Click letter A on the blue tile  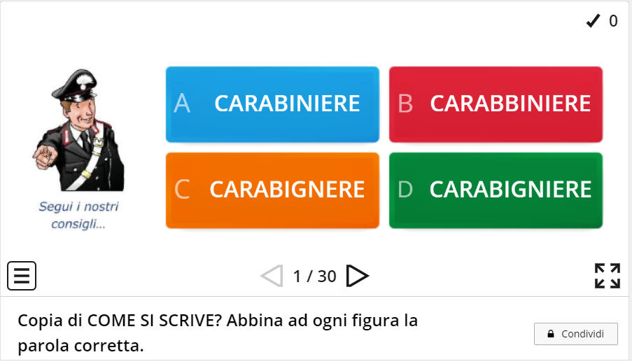pyautogui.click(x=182, y=104)
